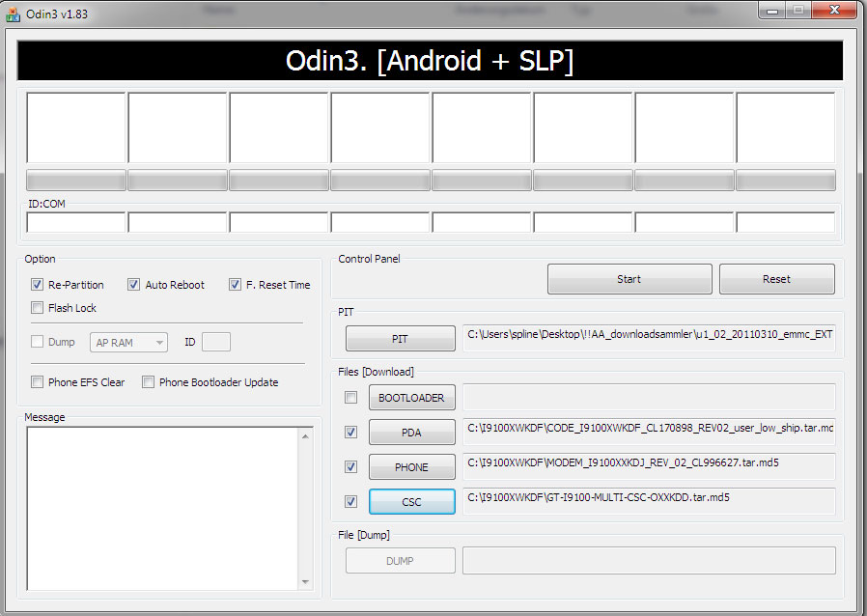Click the Odin3 app icon in title bar
The width and height of the screenshot is (867, 616).
pos(13,14)
